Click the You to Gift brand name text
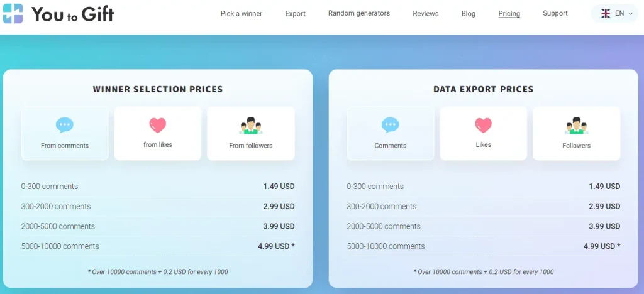Image resolution: width=644 pixels, height=294 pixels. pos(73,14)
